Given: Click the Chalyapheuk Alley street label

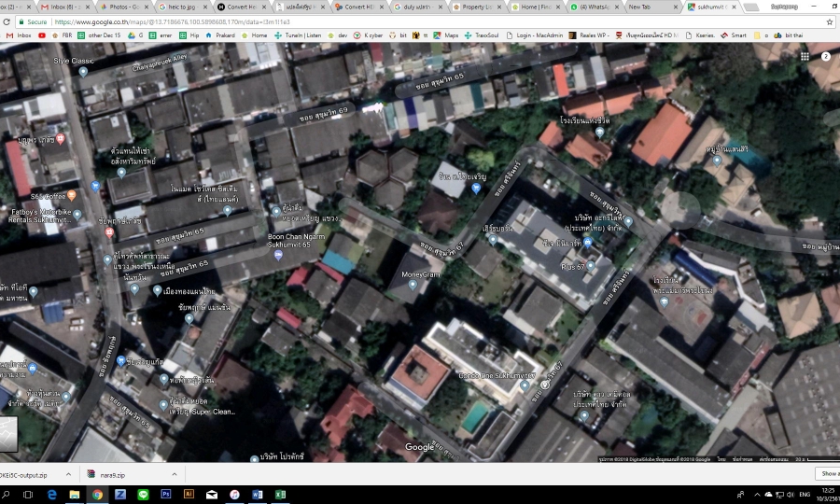Looking at the screenshot, I should pos(159,63).
